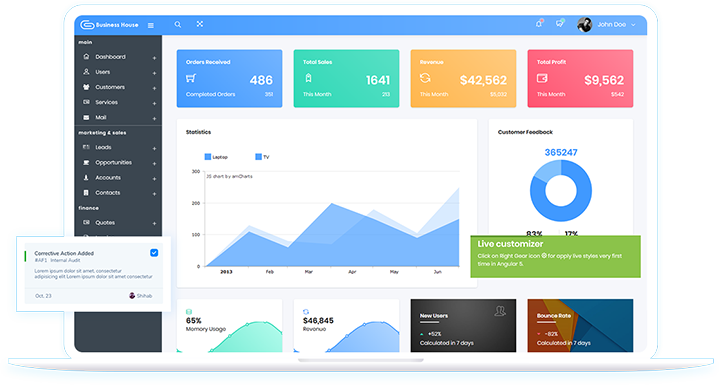Click the Orders Received cart icon
Viewport: 719px width, 385px height.
(x=191, y=78)
